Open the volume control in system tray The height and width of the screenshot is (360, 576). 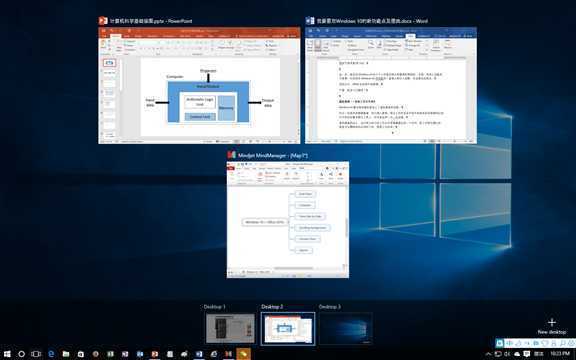point(507,354)
